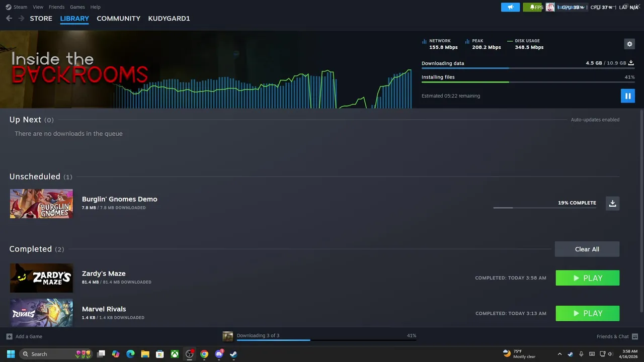Pause the Inside the Backrooms download
This screenshot has height=362, width=644.
tap(627, 96)
